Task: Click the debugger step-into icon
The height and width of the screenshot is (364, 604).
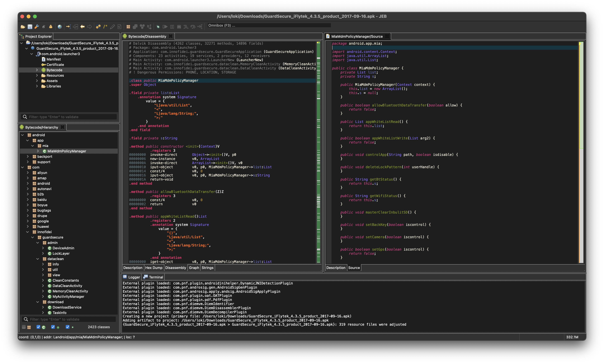Action: 186,27
